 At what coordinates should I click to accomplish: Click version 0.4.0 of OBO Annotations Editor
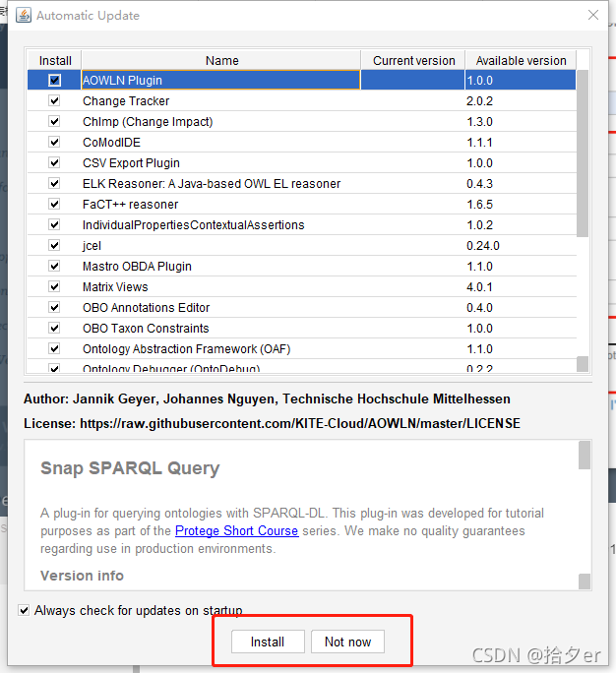[x=479, y=307]
